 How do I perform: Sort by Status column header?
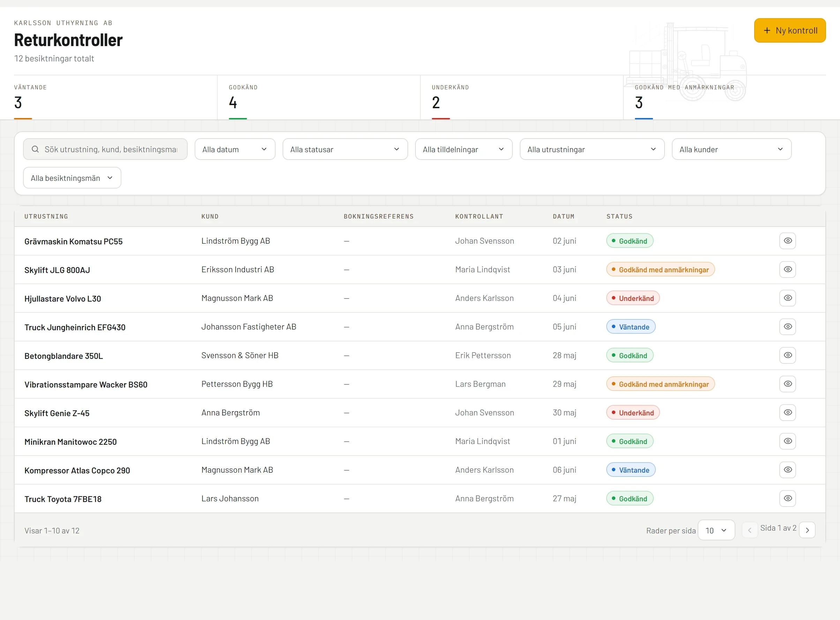coord(619,216)
